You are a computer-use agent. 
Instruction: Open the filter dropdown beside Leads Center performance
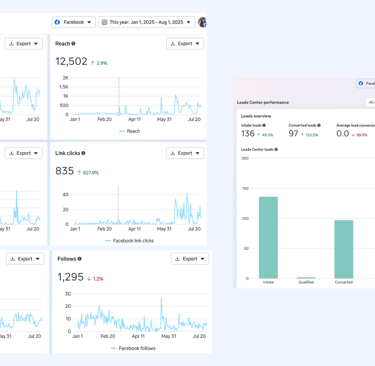pos(370,102)
